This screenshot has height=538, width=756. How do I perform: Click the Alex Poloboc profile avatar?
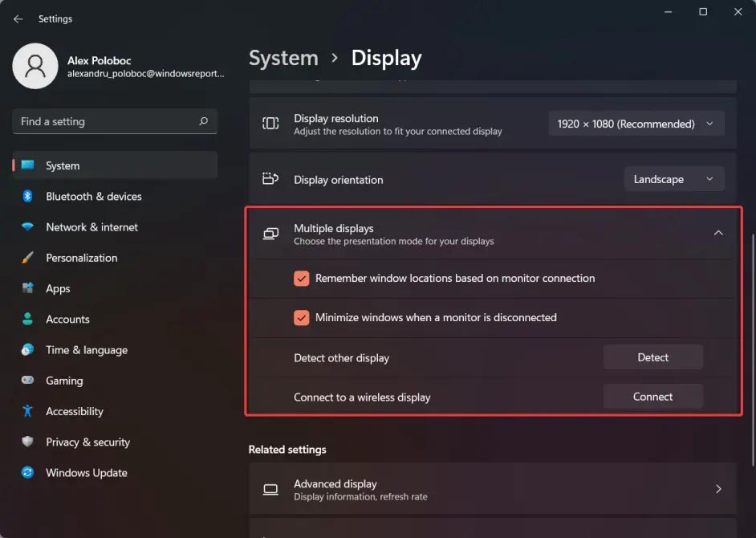click(35, 66)
